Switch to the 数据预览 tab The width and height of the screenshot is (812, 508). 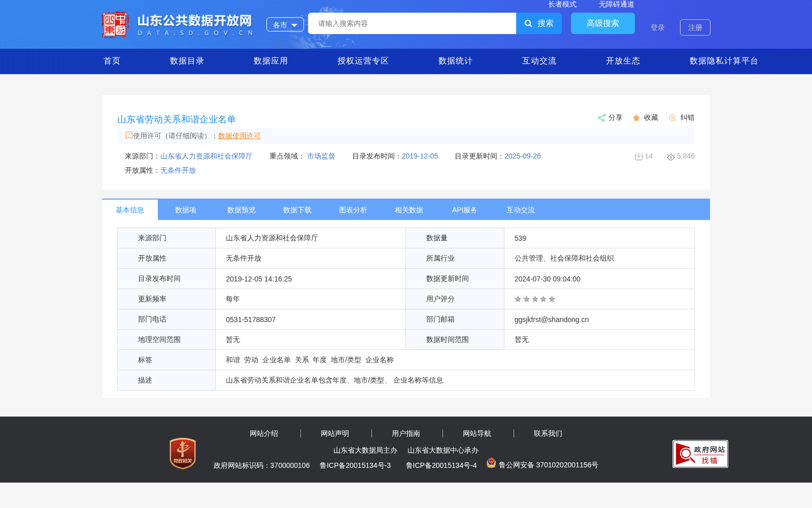click(242, 210)
